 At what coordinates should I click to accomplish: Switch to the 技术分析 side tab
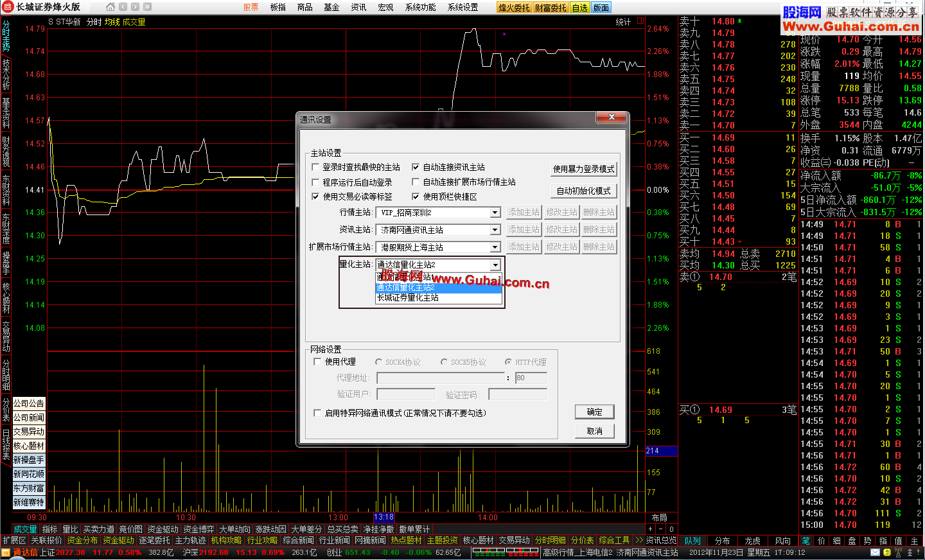click(6, 74)
